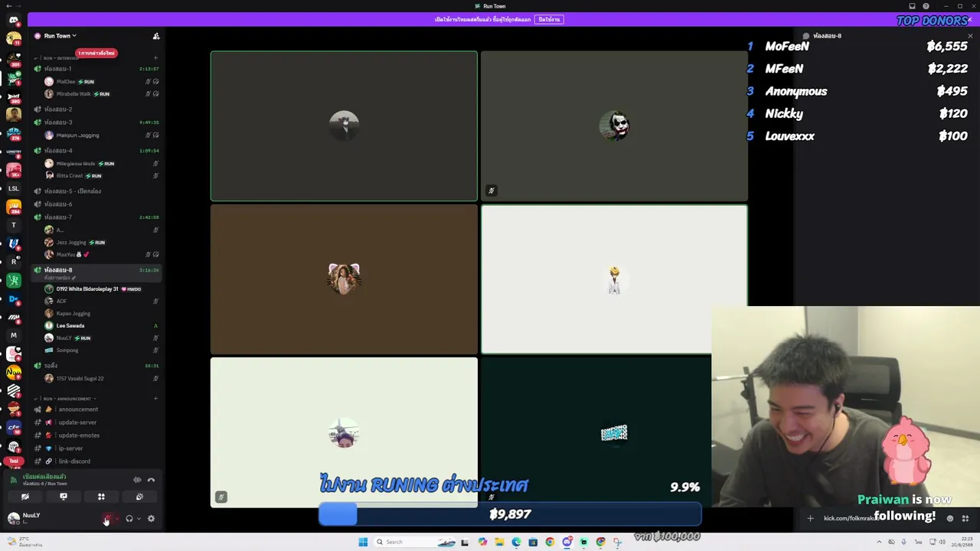980x551 pixels.
Task: Open the LSL server icon
Action: pos(14,188)
